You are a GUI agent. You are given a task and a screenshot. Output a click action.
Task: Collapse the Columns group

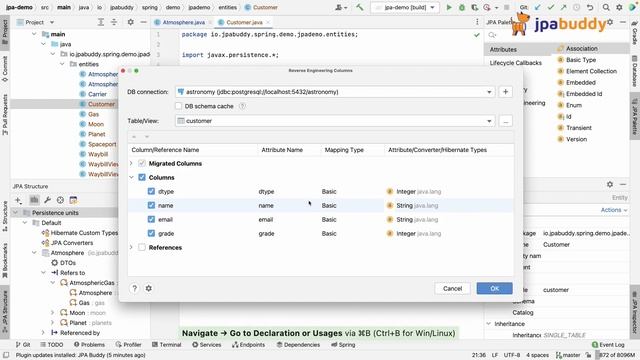pyautogui.click(x=131, y=177)
